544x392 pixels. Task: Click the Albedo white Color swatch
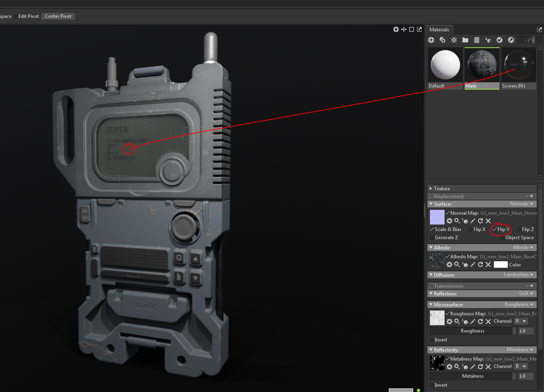click(500, 264)
